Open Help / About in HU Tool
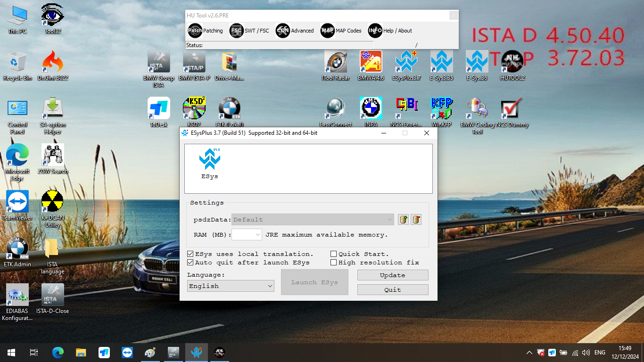This screenshot has width=644, height=362. click(390, 31)
